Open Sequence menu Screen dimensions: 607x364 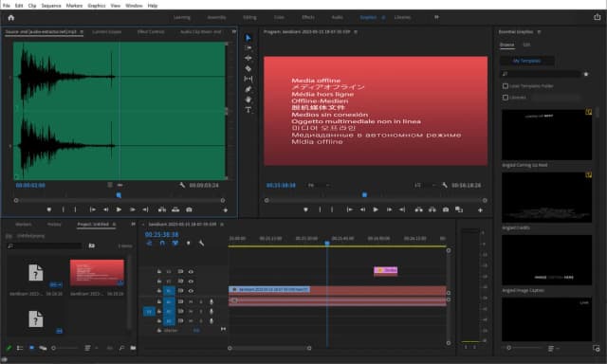tap(51, 6)
